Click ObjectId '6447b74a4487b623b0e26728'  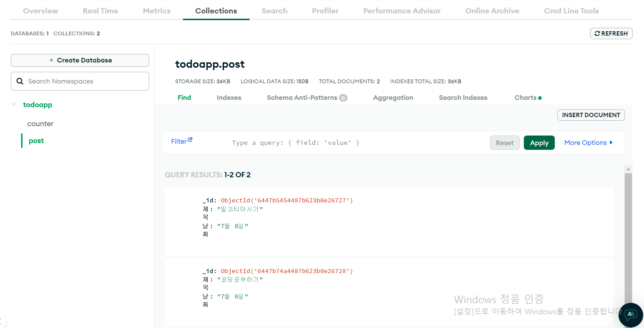(x=287, y=271)
